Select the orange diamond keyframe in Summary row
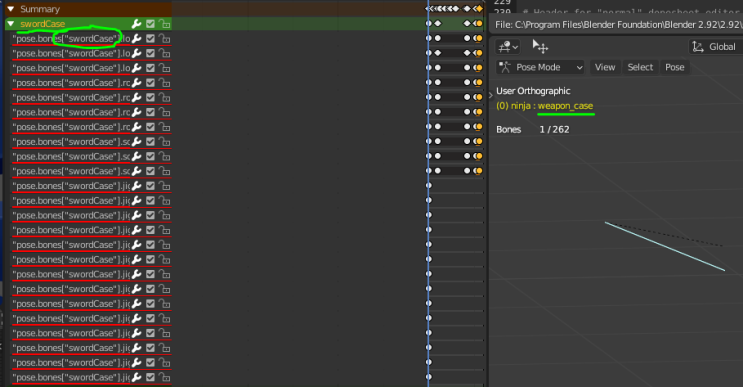The image size is (743, 387). 479,9
